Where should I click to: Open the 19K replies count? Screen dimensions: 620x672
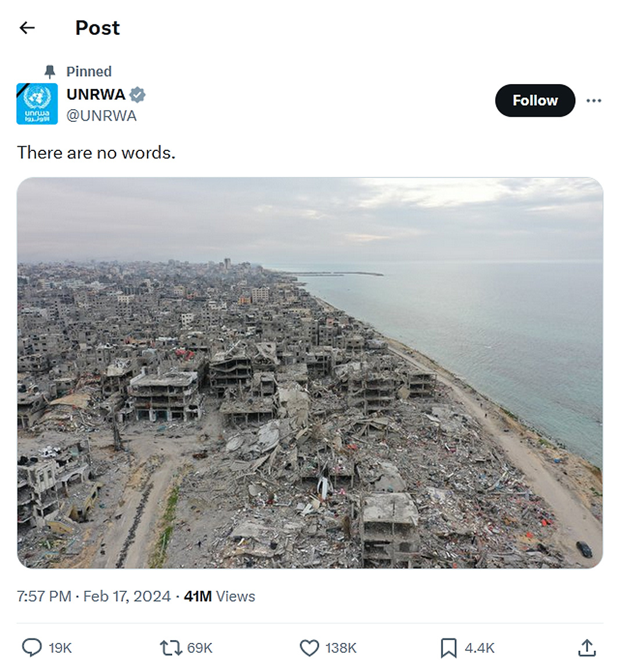tap(60, 648)
